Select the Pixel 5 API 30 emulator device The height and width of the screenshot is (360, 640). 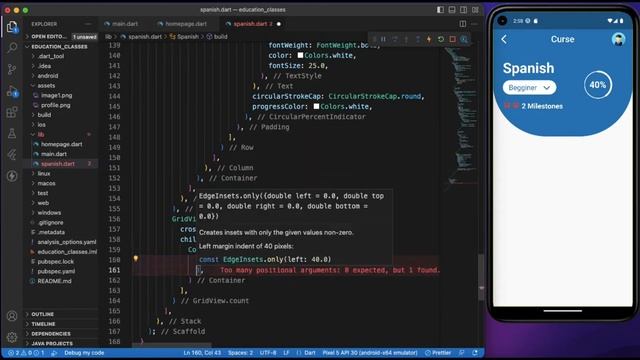point(370,353)
